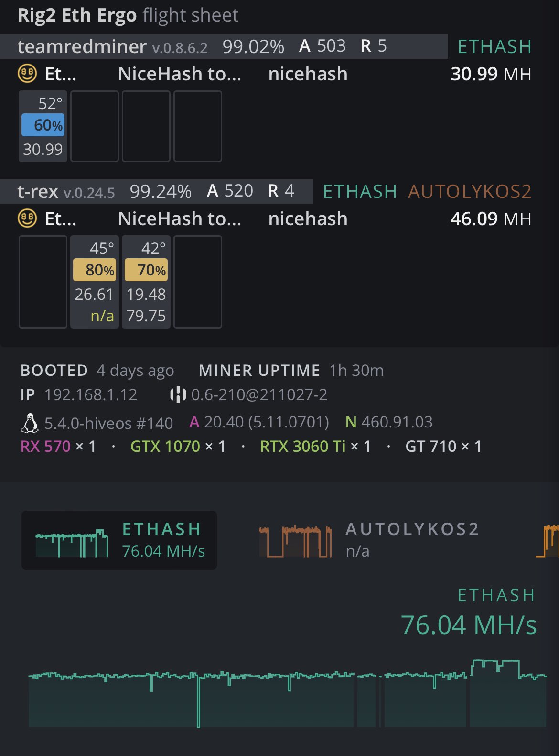The image size is (559, 756).
Task: Click the 70% fan speed badge
Action: pyautogui.click(x=146, y=270)
